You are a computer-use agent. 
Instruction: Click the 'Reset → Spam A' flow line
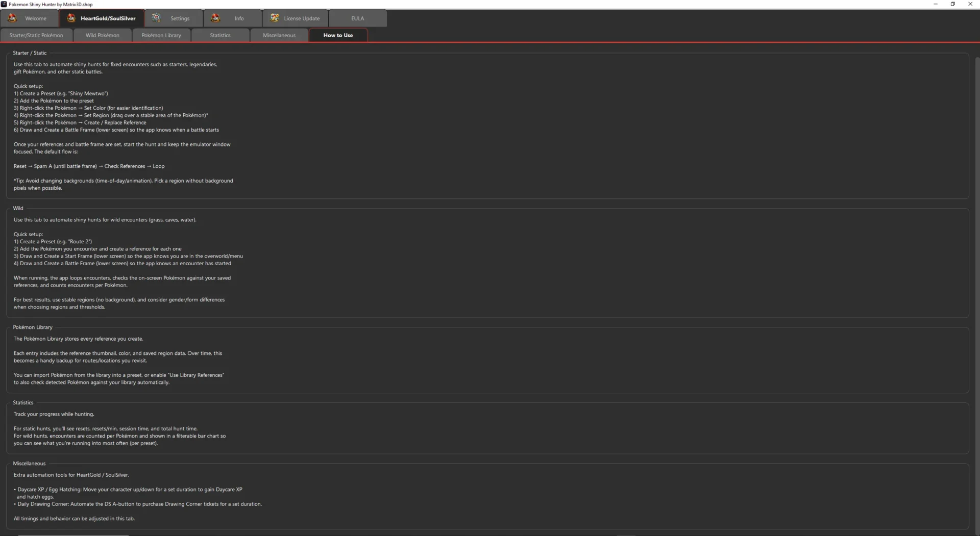click(x=89, y=166)
